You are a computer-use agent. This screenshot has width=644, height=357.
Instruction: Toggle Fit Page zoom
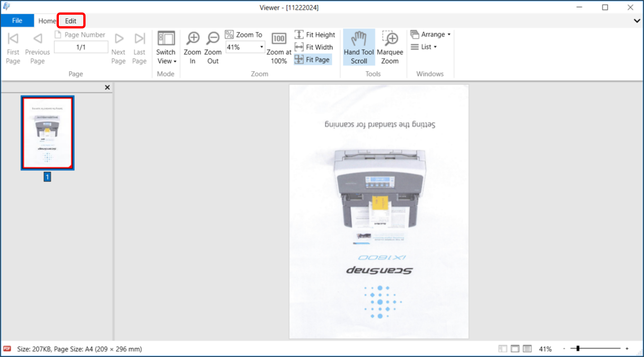click(x=312, y=59)
